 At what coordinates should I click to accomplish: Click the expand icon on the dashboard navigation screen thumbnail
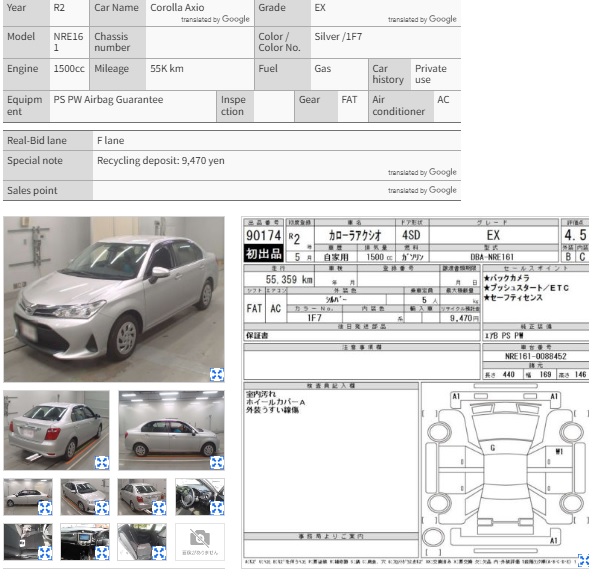102,553
